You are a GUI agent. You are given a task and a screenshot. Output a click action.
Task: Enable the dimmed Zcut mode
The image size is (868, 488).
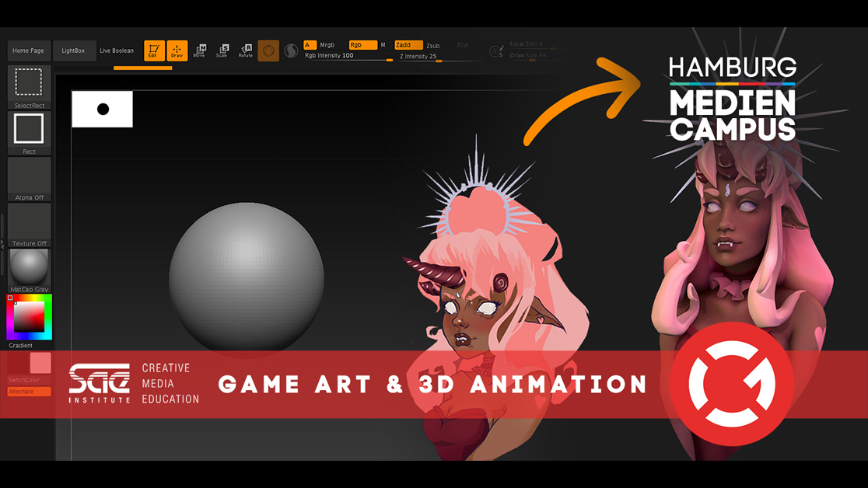463,45
